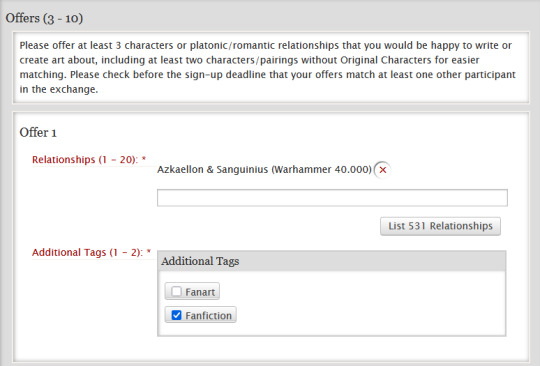Remove the Azkaellon & Sanguinius relationship tag
Image resolution: width=540 pixels, height=366 pixels.
click(x=383, y=170)
